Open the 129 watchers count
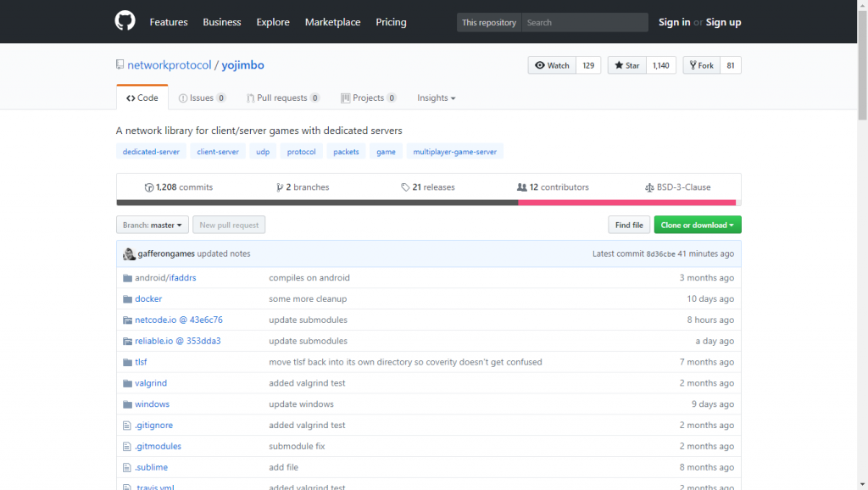The height and width of the screenshot is (490, 868). 588,65
